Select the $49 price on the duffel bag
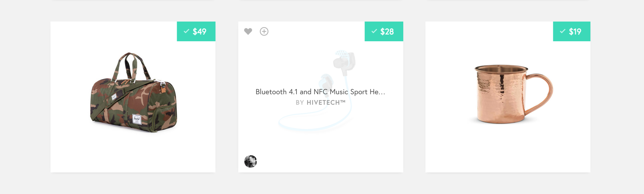This screenshot has width=644, height=194. (x=199, y=31)
